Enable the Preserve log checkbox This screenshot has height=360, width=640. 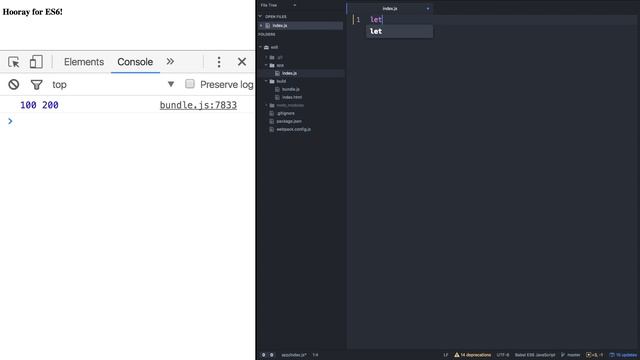pyautogui.click(x=190, y=84)
